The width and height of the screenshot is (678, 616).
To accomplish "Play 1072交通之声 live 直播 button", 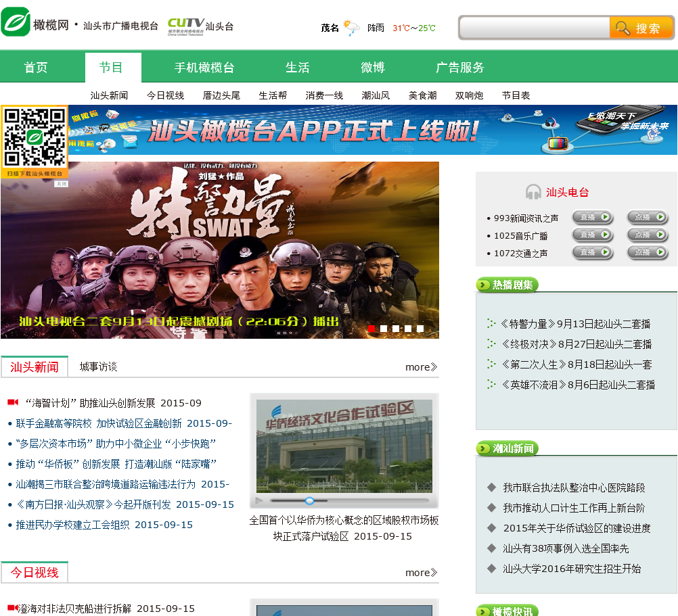I will coord(592,252).
